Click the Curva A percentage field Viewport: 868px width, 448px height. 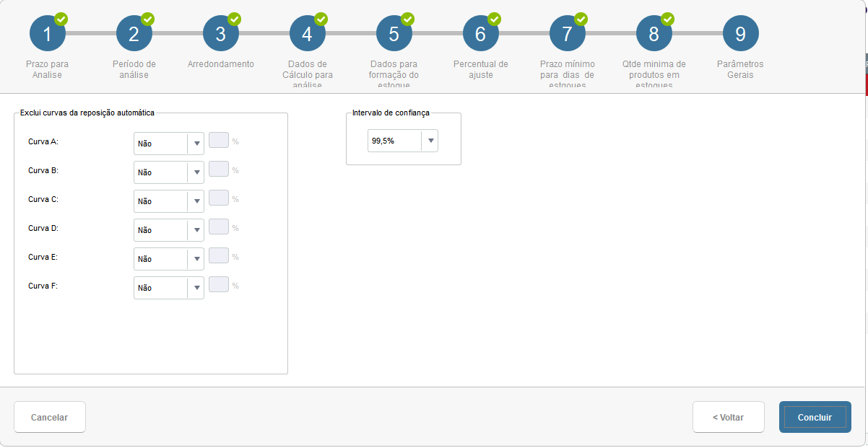coord(219,141)
